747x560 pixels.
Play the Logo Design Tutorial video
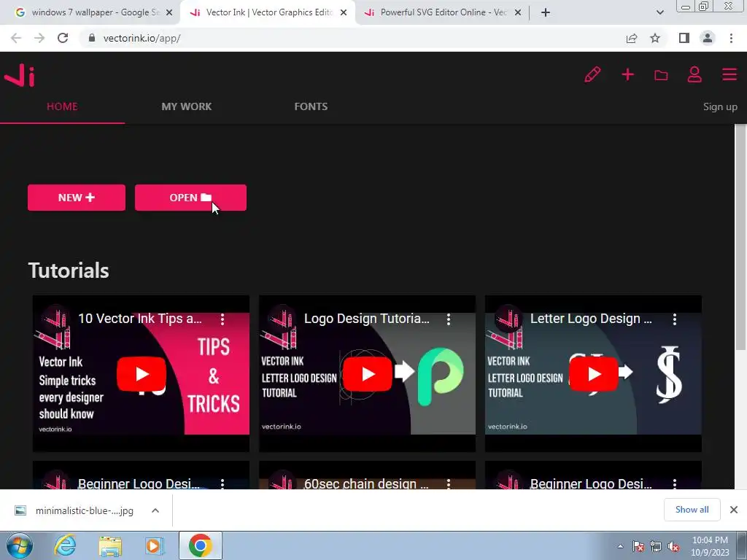[x=368, y=374]
